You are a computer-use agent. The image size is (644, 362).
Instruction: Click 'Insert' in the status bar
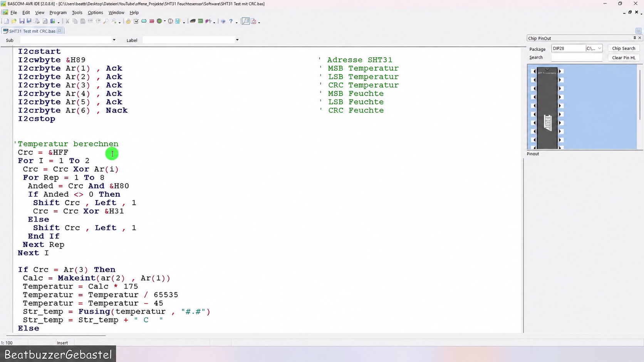[x=62, y=343]
